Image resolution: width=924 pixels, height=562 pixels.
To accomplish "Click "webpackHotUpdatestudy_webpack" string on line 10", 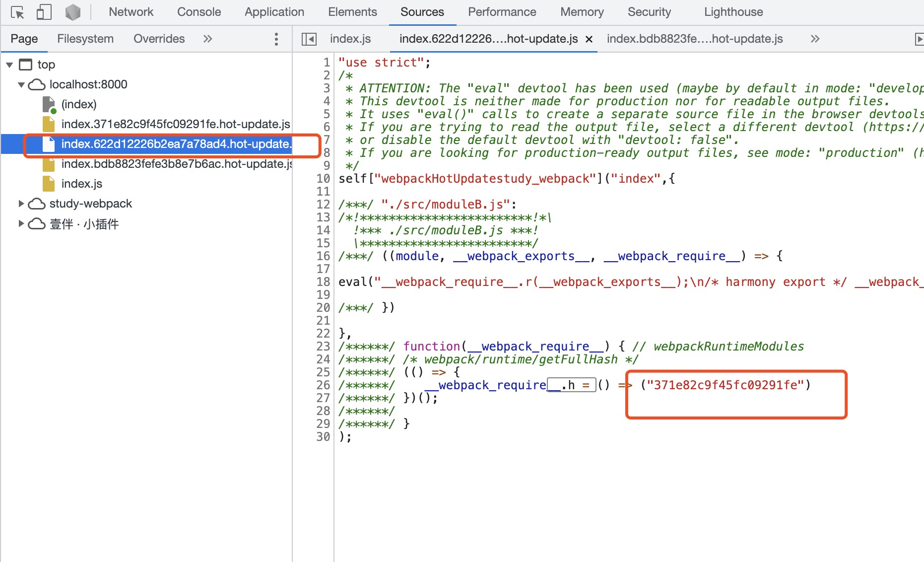I will (485, 179).
